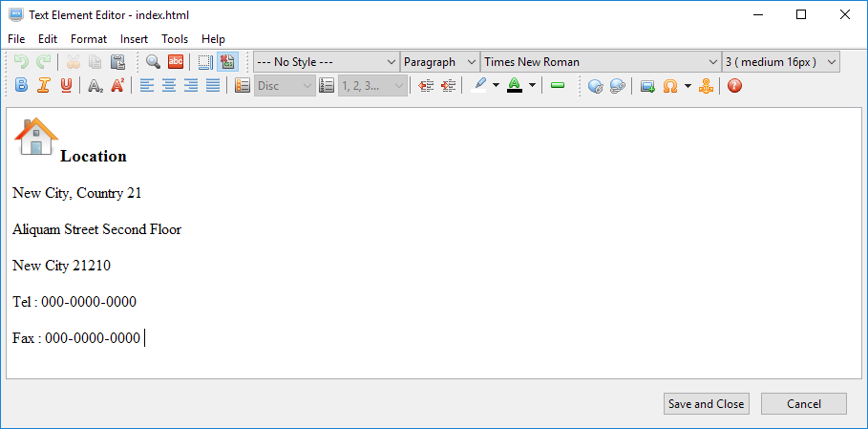Screen dimensions: 868x429
Task: Open the Insert menu
Action: click(134, 39)
